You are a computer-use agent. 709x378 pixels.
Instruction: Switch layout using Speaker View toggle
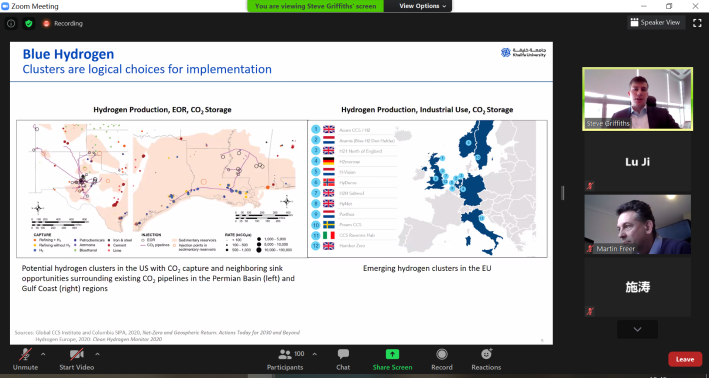click(x=656, y=22)
